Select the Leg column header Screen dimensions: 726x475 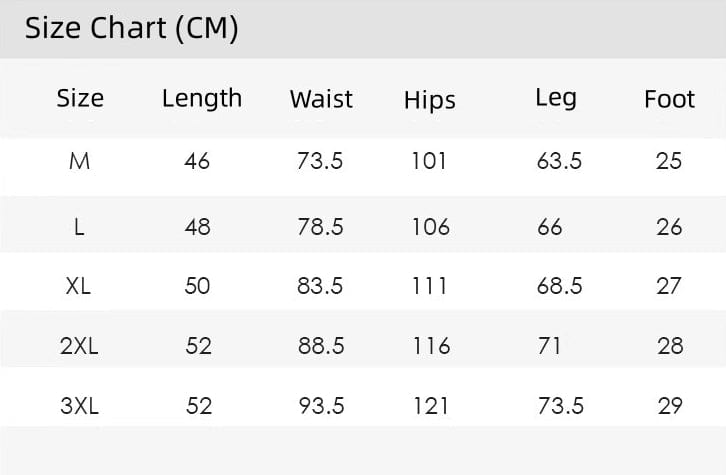pyautogui.click(x=556, y=99)
